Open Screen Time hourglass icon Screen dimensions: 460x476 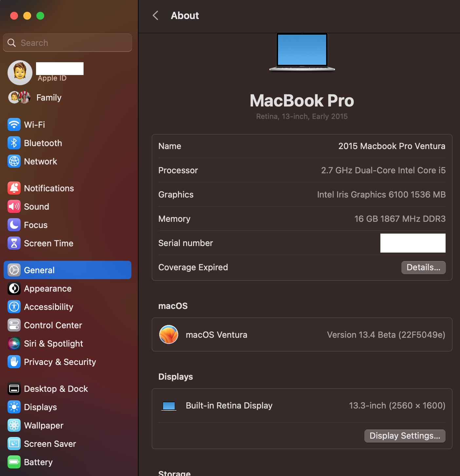pyautogui.click(x=14, y=243)
